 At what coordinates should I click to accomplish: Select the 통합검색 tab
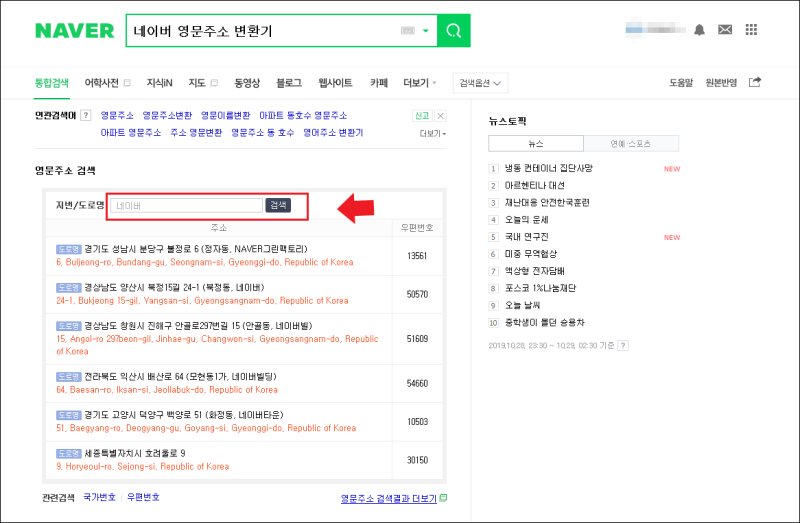(52, 83)
